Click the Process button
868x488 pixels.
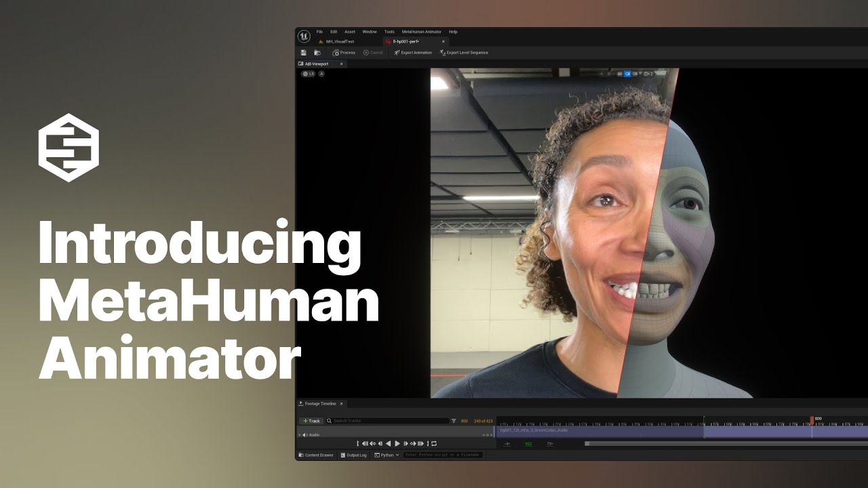tap(344, 52)
